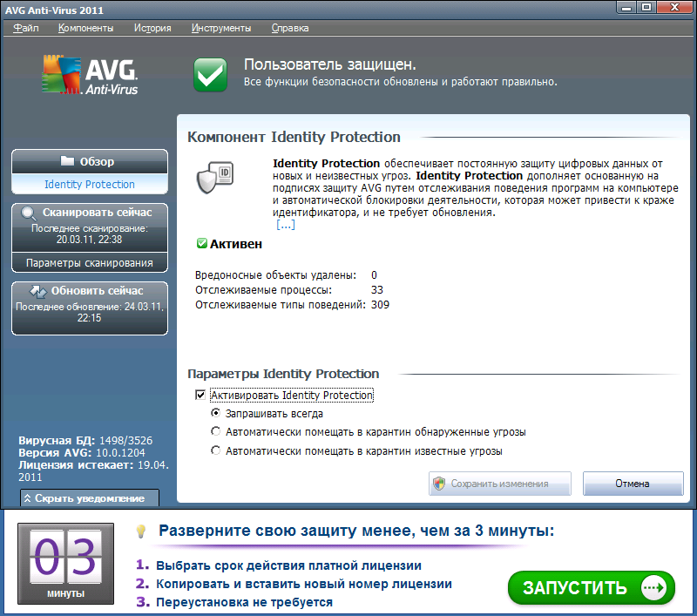Image resolution: width=697 pixels, height=616 pixels.
Task: Click the 03 минуты countdown graphic
Action: click(x=66, y=564)
